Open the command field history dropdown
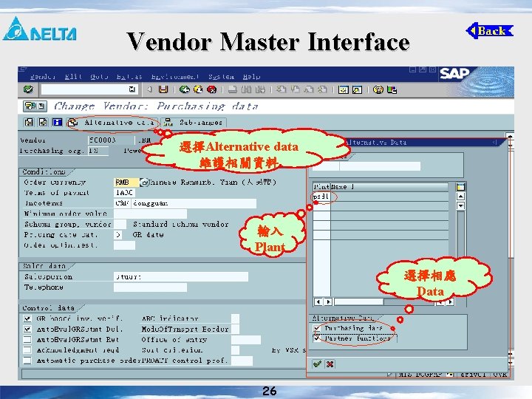This screenshot has width=532, height=399. (x=132, y=89)
